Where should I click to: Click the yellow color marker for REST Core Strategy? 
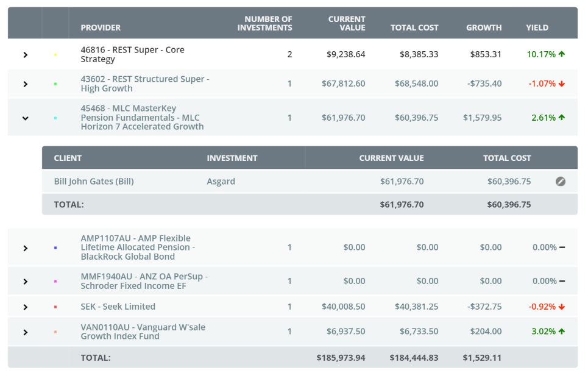tap(55, 55)
